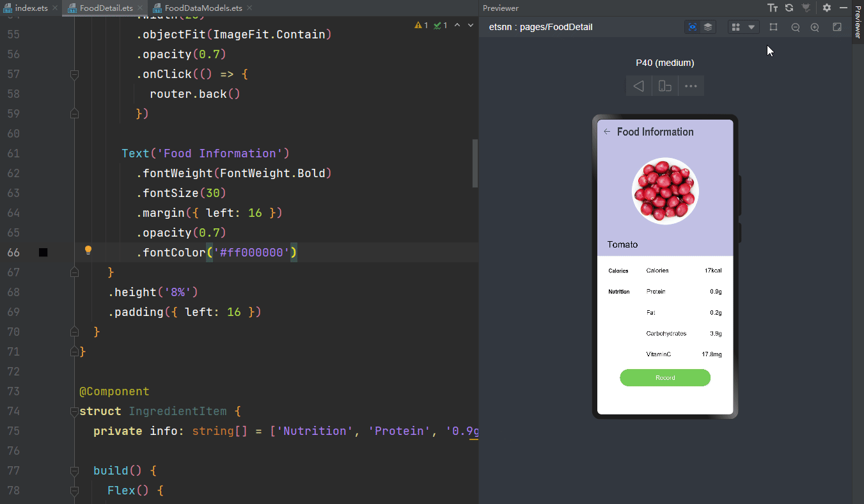Click the Tomato name label in preview

pos(622,244)
